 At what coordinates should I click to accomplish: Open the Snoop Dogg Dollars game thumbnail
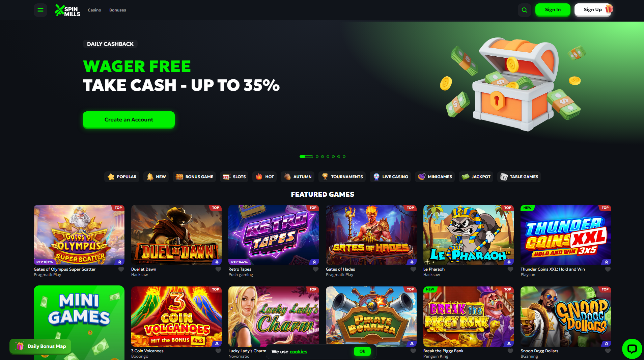pyautogui.click(x=566, y=316)
